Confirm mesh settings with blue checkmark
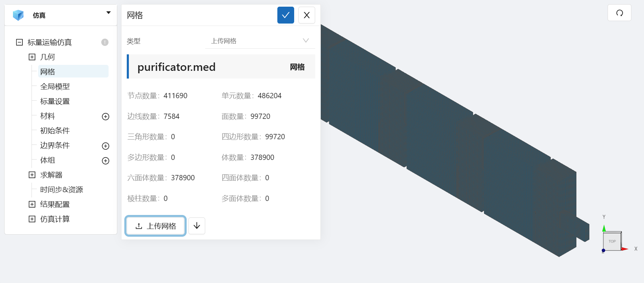 286,15
